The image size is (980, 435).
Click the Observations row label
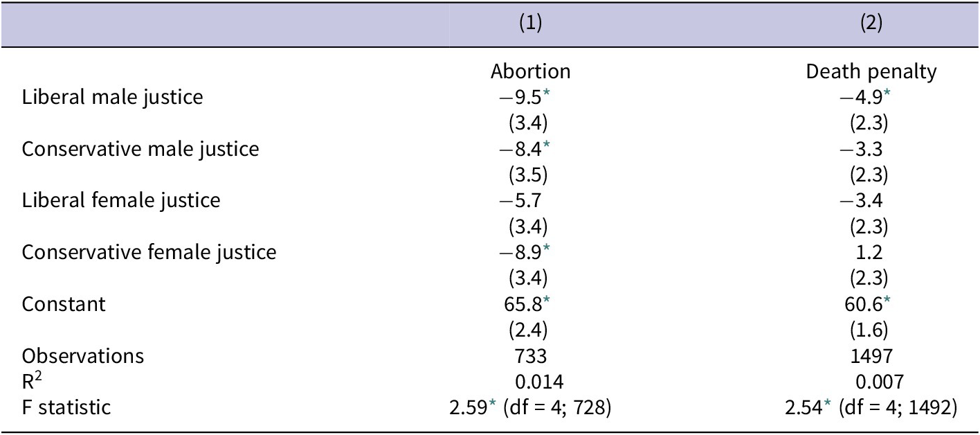[x=83, y=355]
